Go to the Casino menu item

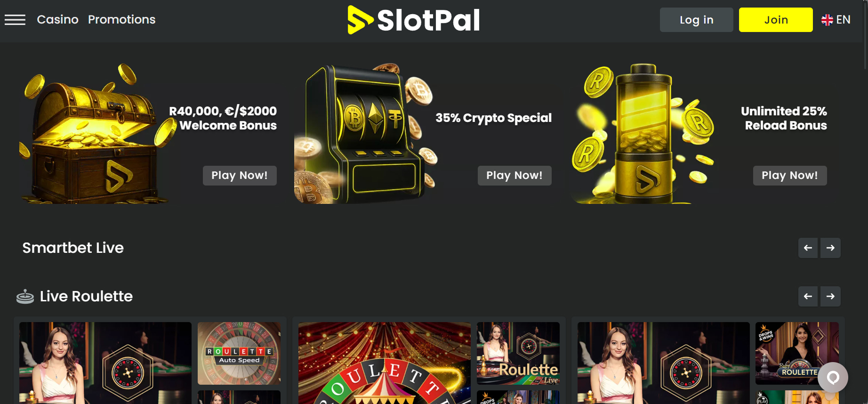[57, 20]
